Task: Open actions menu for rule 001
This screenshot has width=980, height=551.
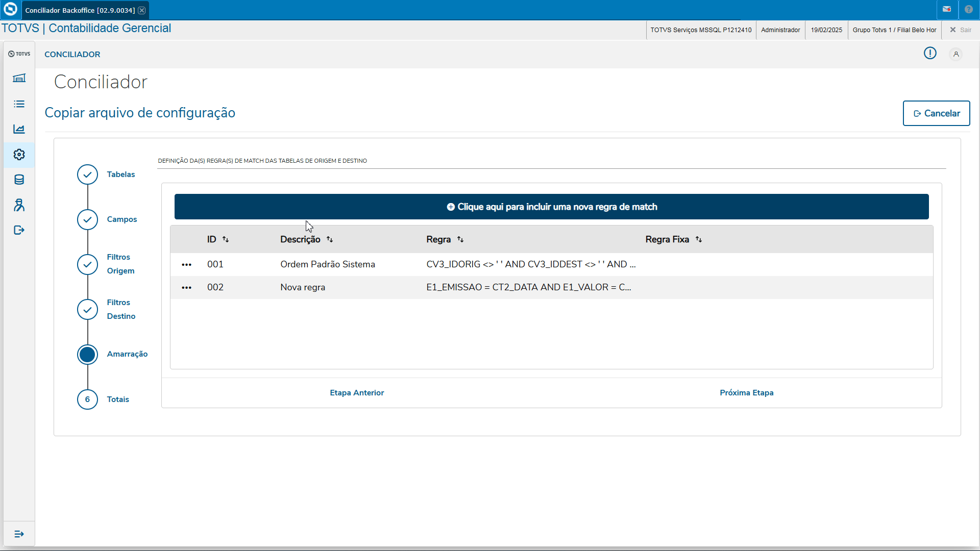Action: click(x=187, y=265)
